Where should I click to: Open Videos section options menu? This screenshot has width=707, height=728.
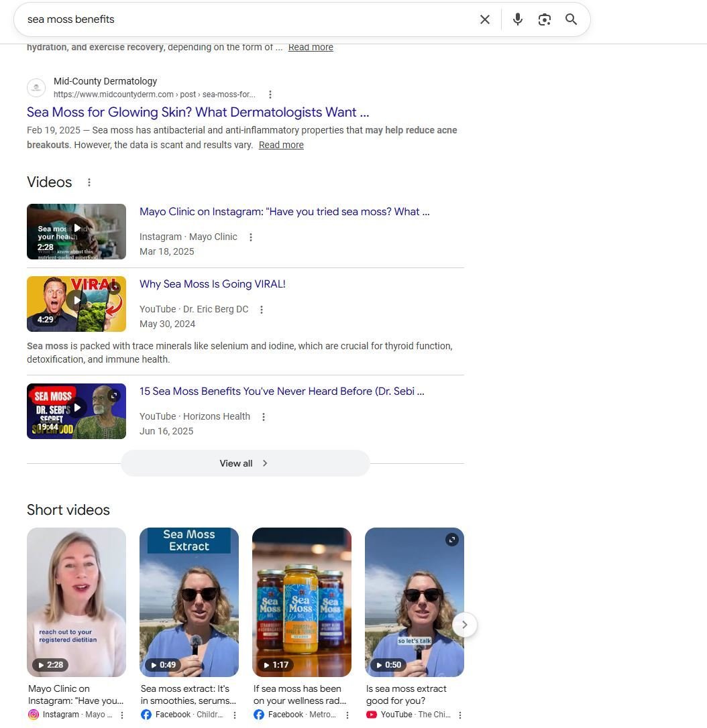[89, 182]
